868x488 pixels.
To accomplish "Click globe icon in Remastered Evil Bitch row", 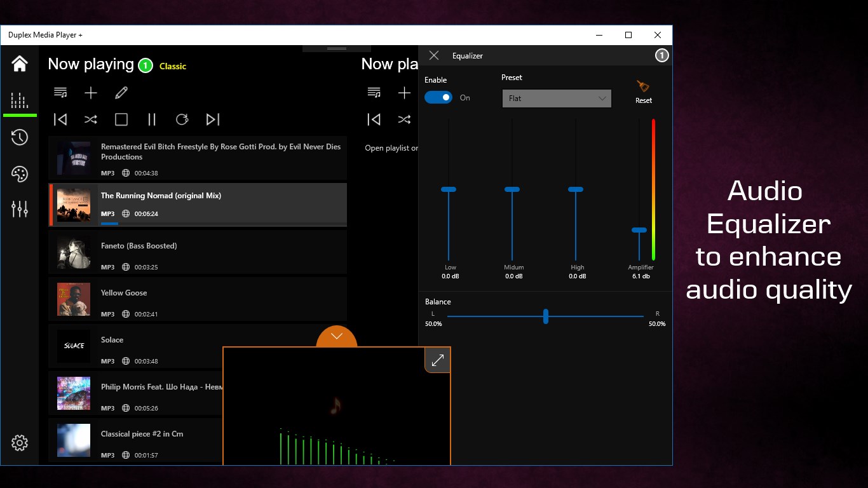I will [126, 173].
